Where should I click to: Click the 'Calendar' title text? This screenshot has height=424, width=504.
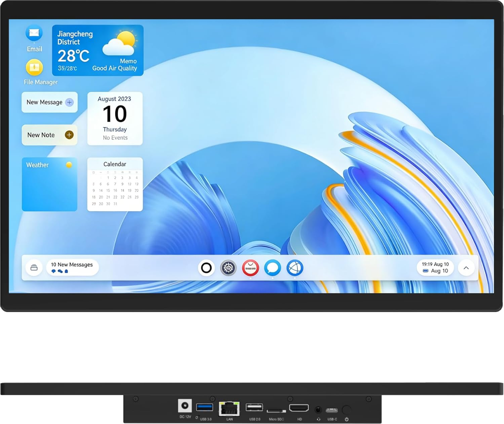click(115, 164)
